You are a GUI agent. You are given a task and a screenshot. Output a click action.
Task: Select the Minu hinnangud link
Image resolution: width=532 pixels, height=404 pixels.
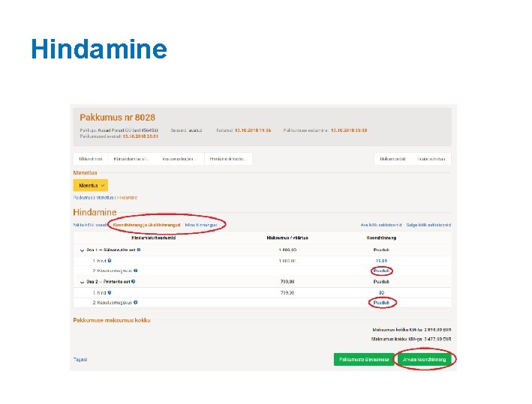coord(201,225)
